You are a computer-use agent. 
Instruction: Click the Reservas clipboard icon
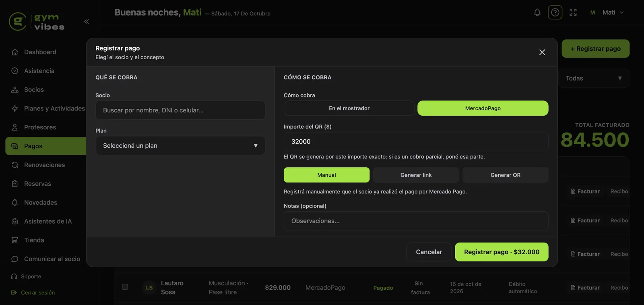[15, 184]
